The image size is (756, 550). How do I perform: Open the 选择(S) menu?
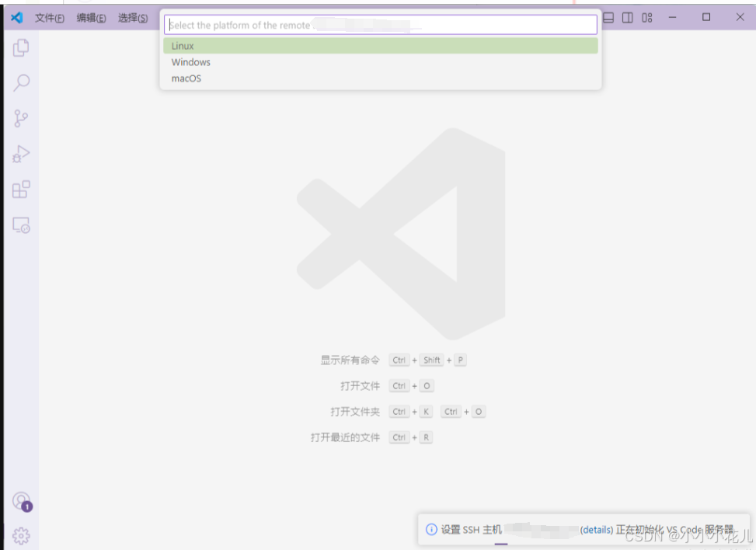click(x=133, y=18)
